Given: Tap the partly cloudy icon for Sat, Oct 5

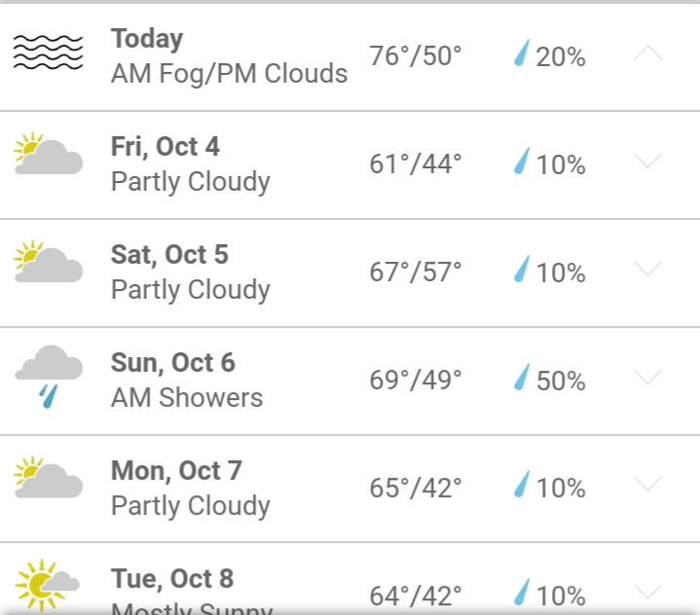Looking at the screenshot, I should (49, 261).
